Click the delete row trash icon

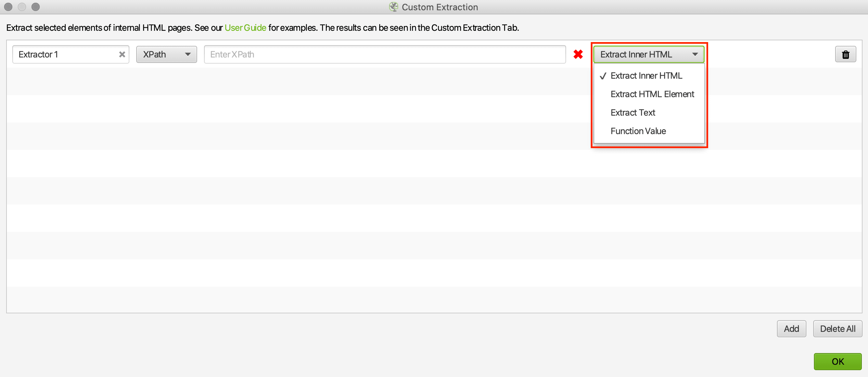click(x=846, y=54)
